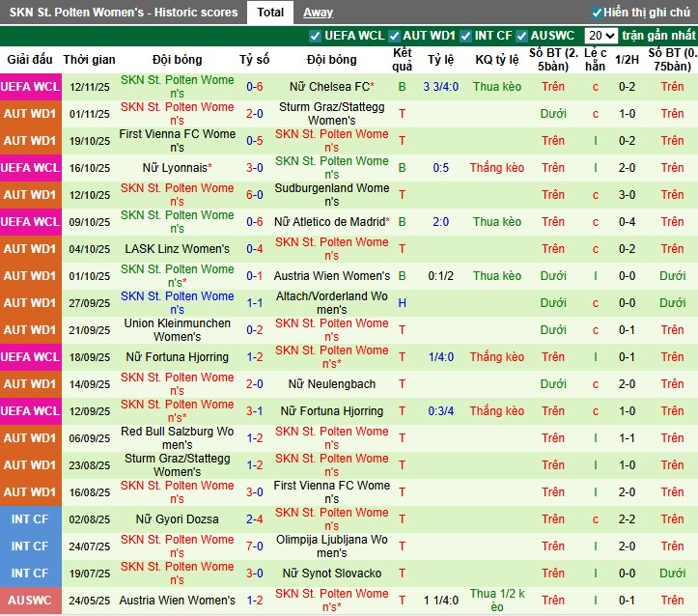Open the 3-0 score versus Nữ Lyonnais
The height and width of the screenshot is (616, 698).
pyautogui.click(x=255, y=168)
